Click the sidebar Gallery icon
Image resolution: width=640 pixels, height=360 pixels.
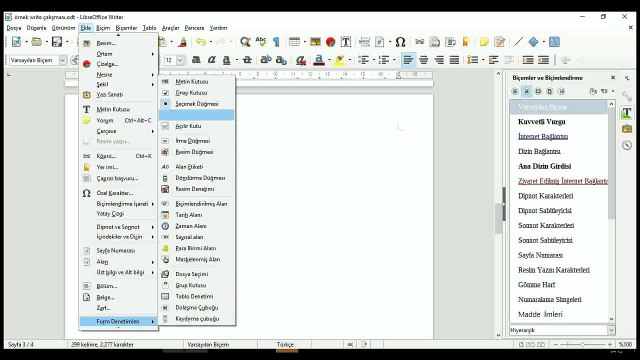627,129
